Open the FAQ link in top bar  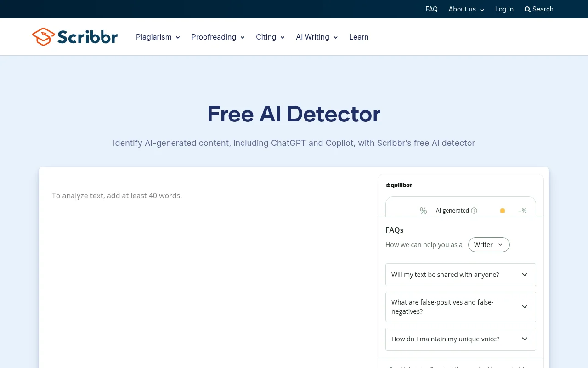(431, 9)
